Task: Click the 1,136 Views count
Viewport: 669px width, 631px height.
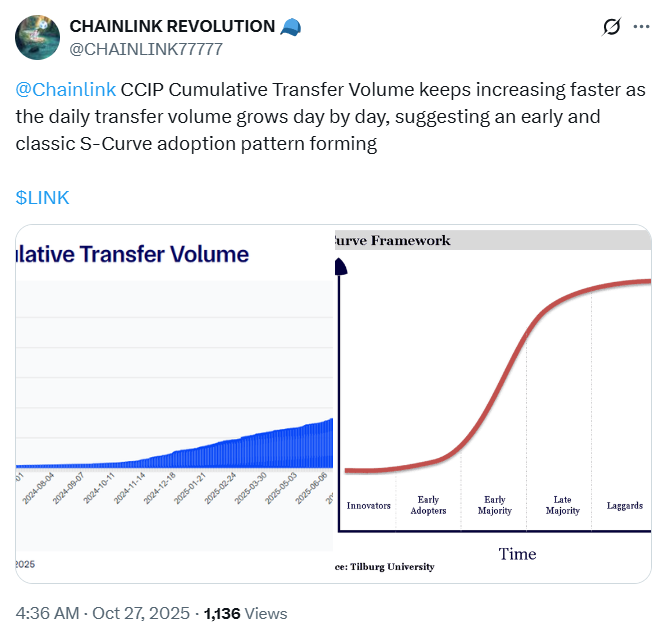Action: (245, 613)
